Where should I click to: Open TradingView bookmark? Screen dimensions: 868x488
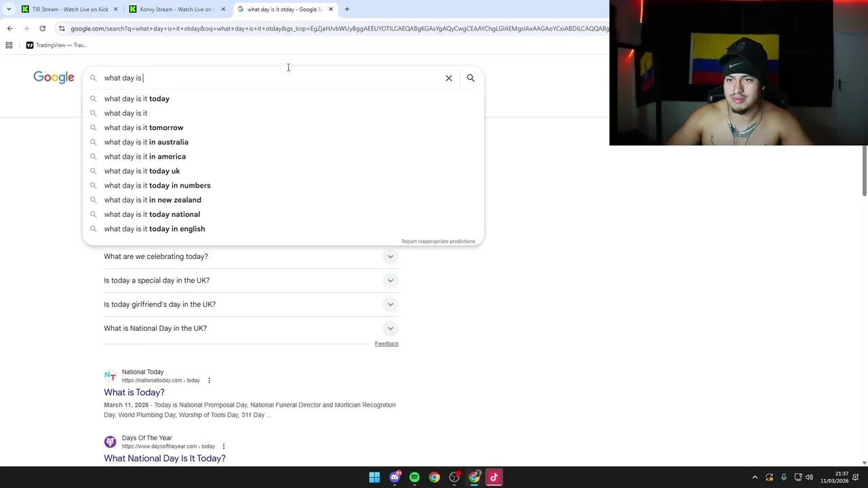click(56, 45)
